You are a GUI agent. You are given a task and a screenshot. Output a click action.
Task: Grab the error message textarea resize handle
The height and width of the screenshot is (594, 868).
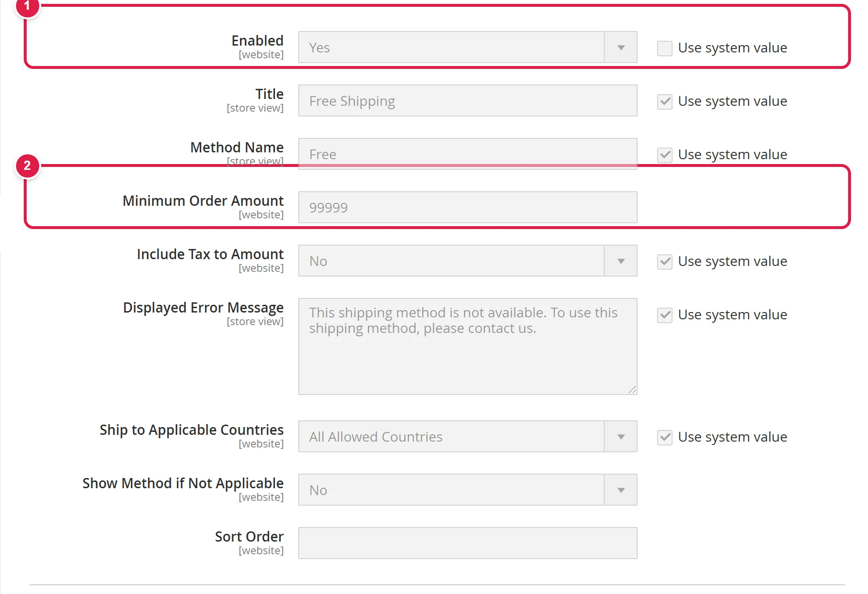[x=632, y=390]
